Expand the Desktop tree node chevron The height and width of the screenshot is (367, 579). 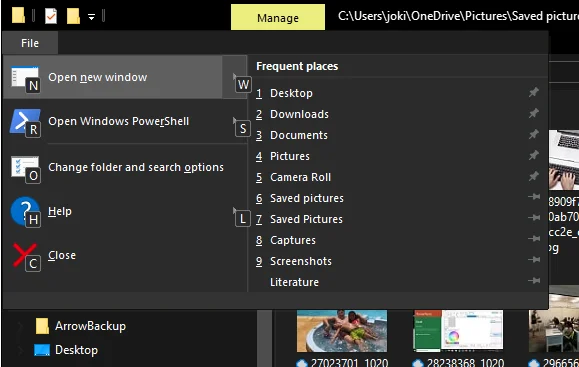[21, 350]
